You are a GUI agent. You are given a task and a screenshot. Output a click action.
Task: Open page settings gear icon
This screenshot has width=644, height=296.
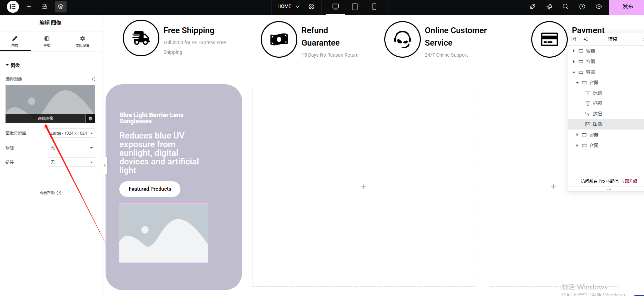coord(311,7)
